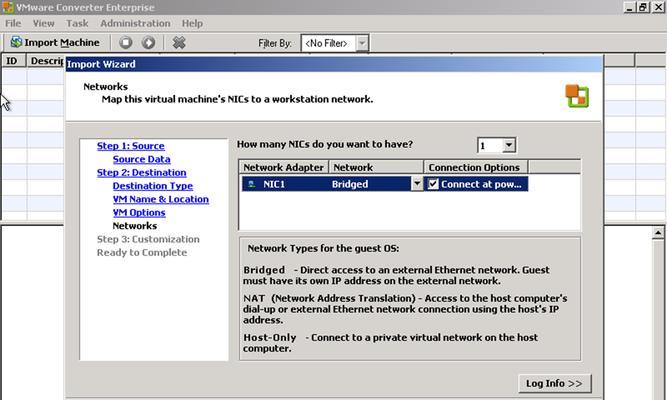This screenshot has width=667, height=400.
Task: Click the VMware logo in the wizard header
Action: (x=577, y=96)
